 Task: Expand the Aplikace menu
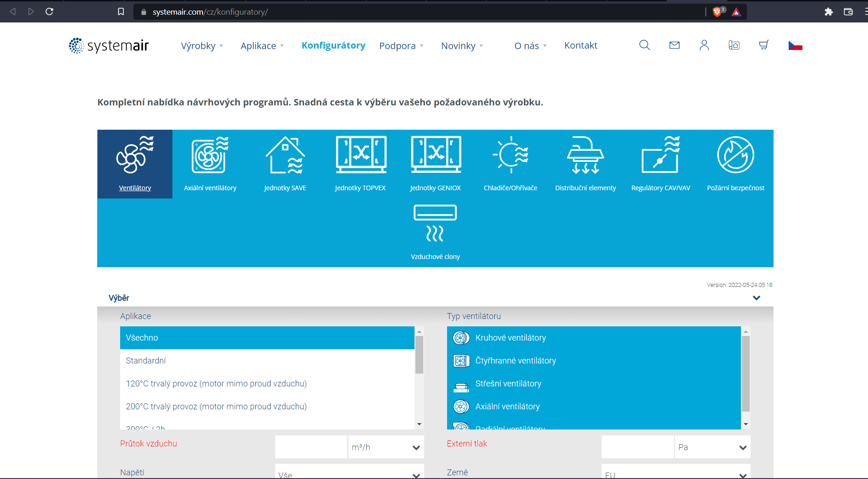point(262,46)
